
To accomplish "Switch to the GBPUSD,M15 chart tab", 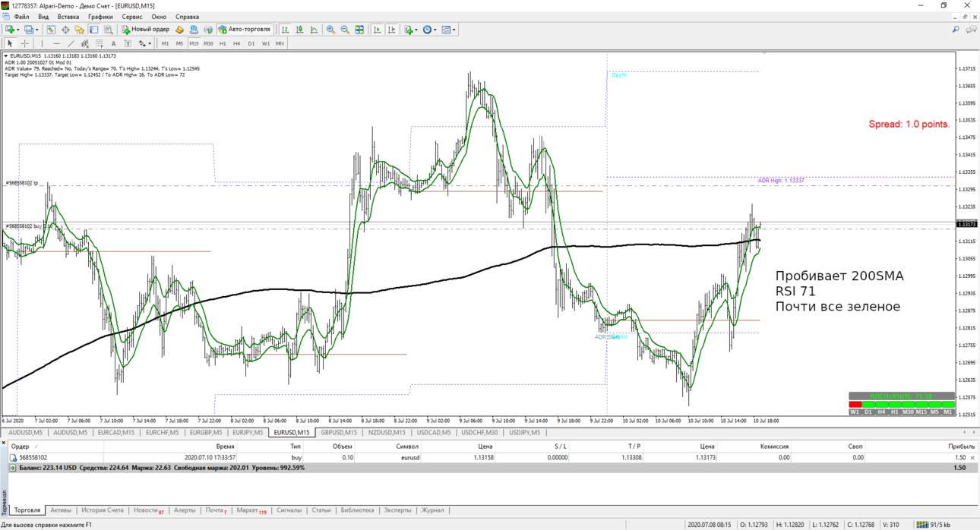I will 339,433.
